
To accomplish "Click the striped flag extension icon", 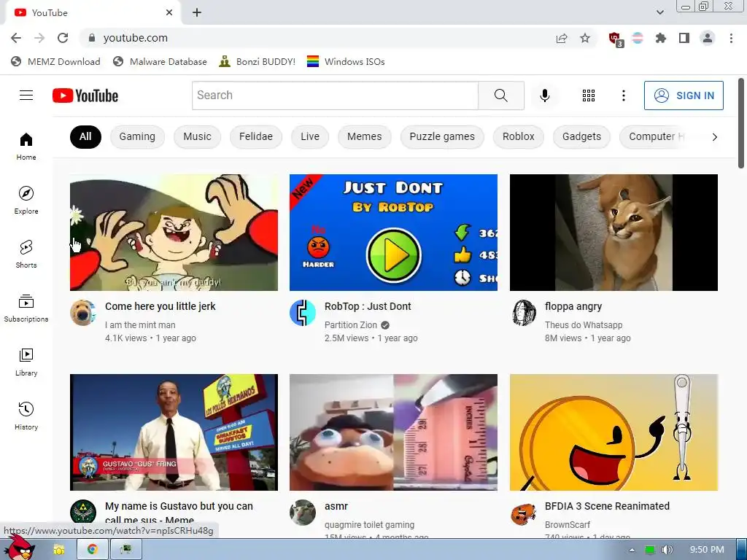I will pyautogui.click(x=638, y=38).
